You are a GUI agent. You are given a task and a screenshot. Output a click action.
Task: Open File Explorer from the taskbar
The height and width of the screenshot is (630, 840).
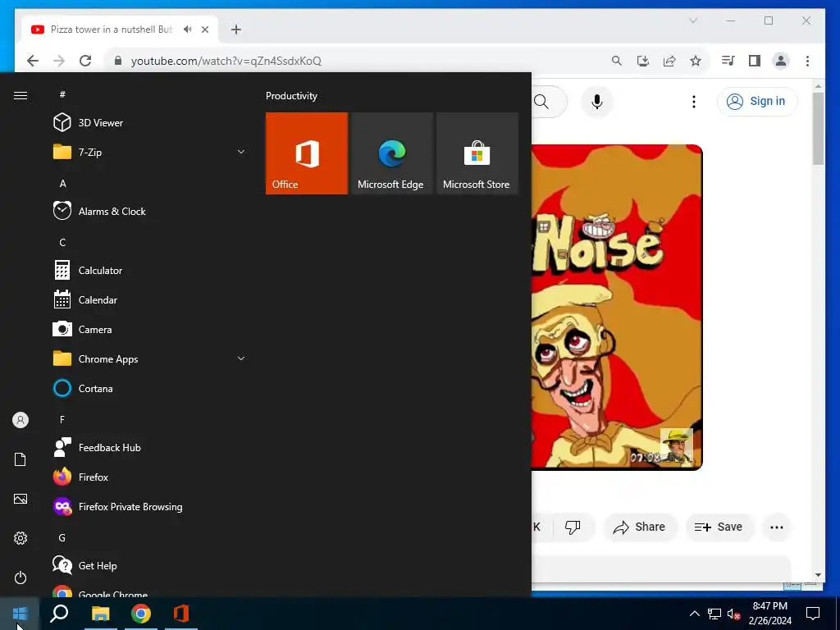tap(100, 614)
